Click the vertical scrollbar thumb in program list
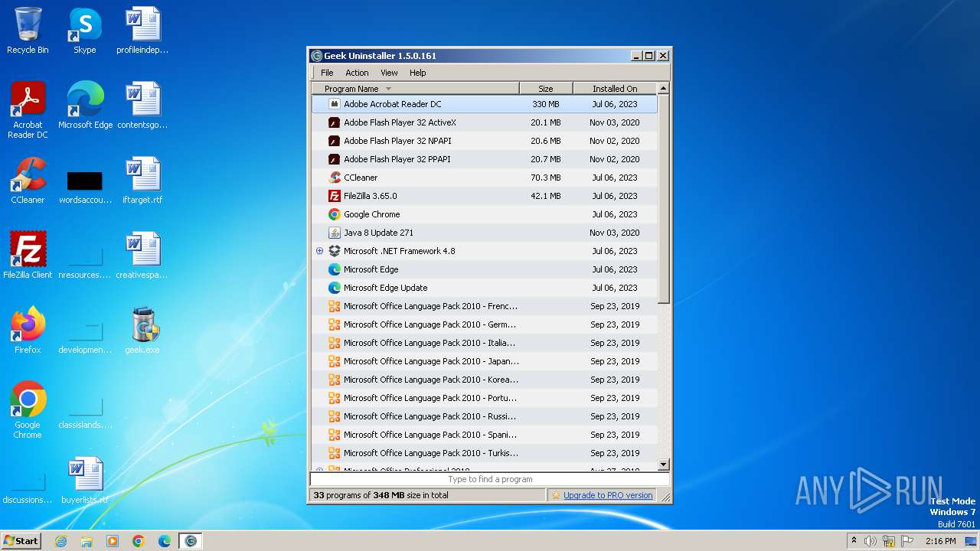Viewport: 980px width, 551px height. point(664,198)
